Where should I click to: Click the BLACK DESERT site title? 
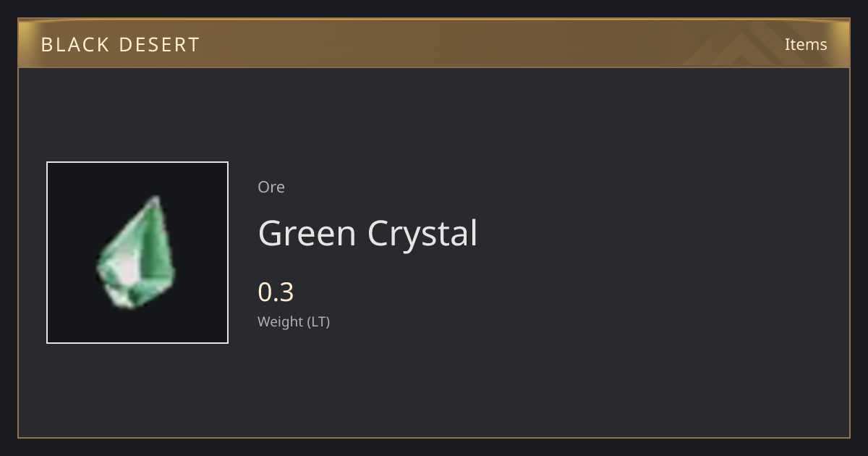[x=120, y=45]
